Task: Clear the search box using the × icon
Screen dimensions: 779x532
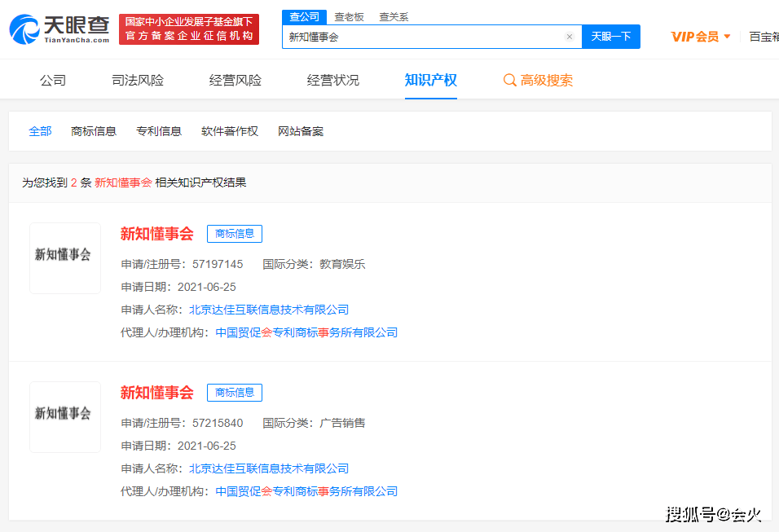Action: [570, 36]
